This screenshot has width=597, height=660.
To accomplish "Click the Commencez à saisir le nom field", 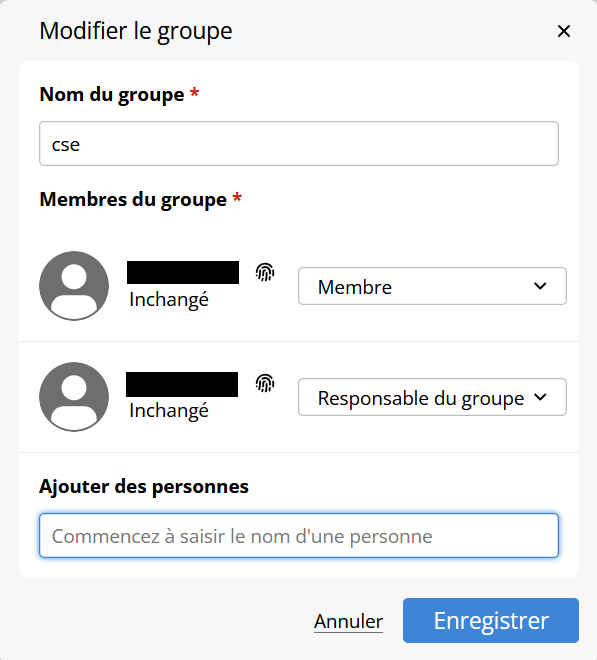I will (x=299, y=535).
